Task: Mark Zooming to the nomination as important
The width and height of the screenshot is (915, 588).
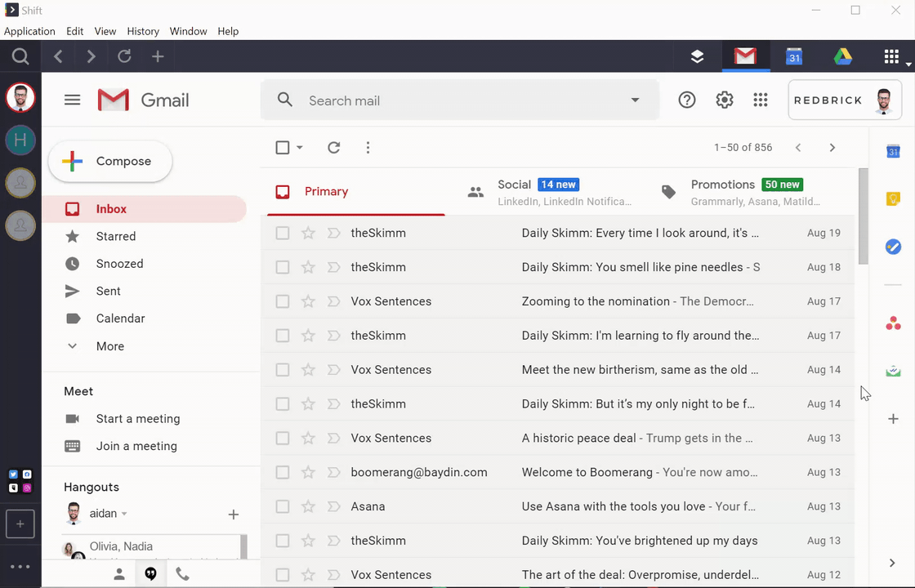Action: [x=334, y=301]
